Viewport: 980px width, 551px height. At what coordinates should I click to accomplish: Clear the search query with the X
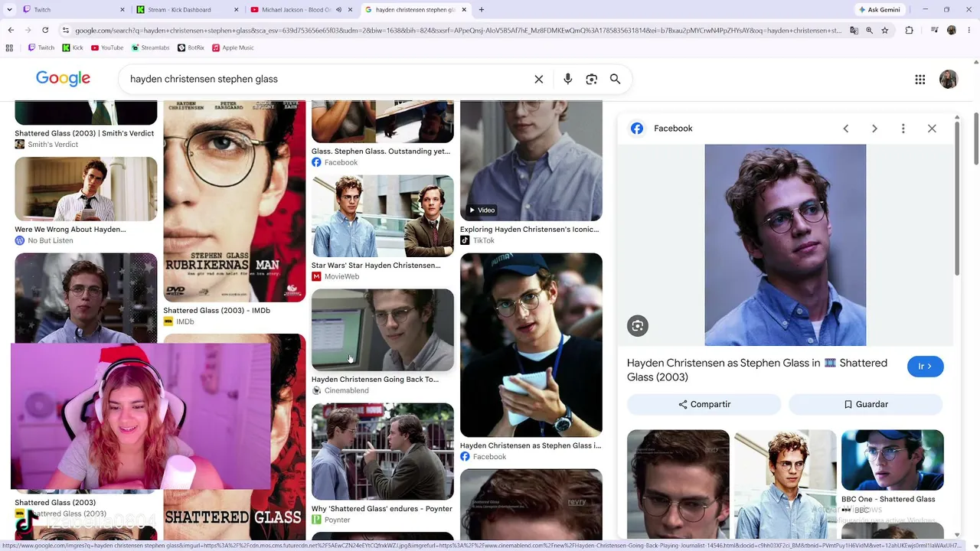point(539,79)
